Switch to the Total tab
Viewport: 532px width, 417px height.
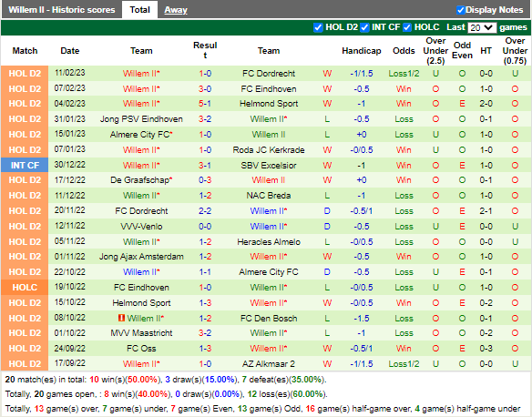click(x=139, y=9)
